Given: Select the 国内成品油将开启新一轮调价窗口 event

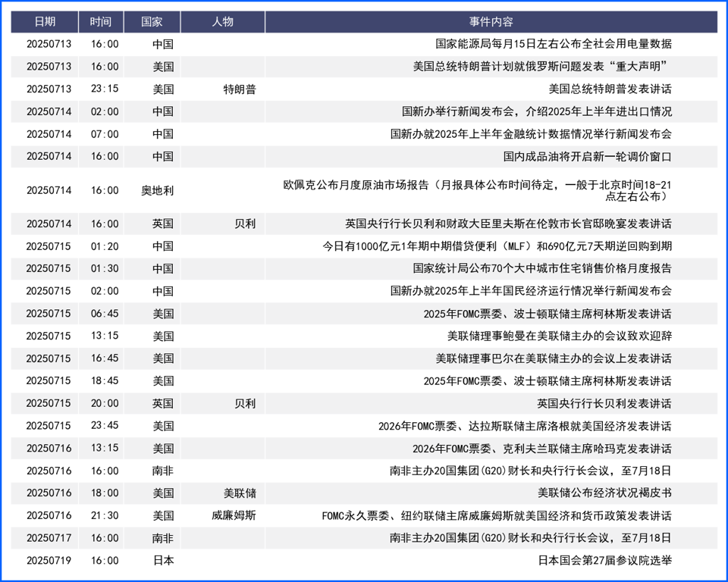Looking at the screenshot, I should [x=587, y=157].
